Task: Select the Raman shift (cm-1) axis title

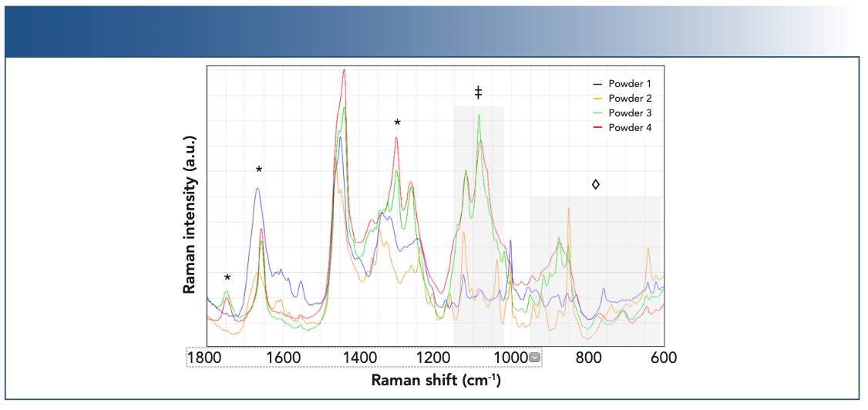Action: (x=436, y=381)
